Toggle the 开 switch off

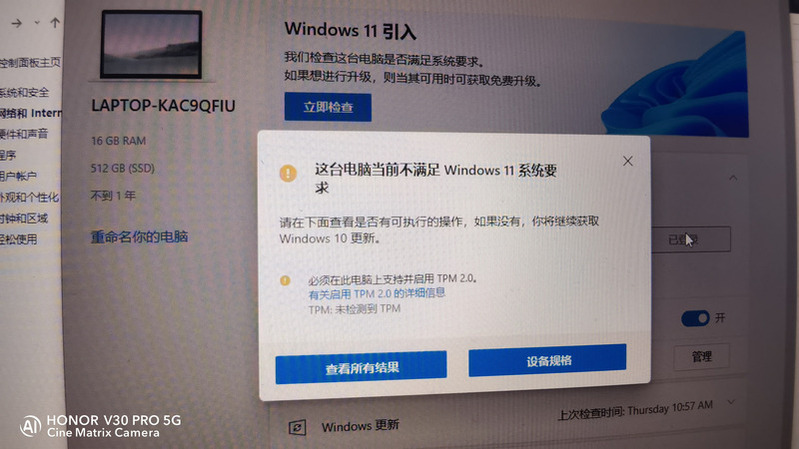pyautogui.click(x=695, y=319)
